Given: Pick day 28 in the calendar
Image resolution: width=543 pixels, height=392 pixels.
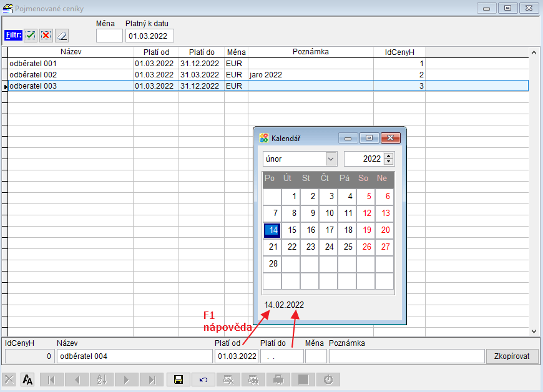Looking at the screenshot, I should 272,263.
